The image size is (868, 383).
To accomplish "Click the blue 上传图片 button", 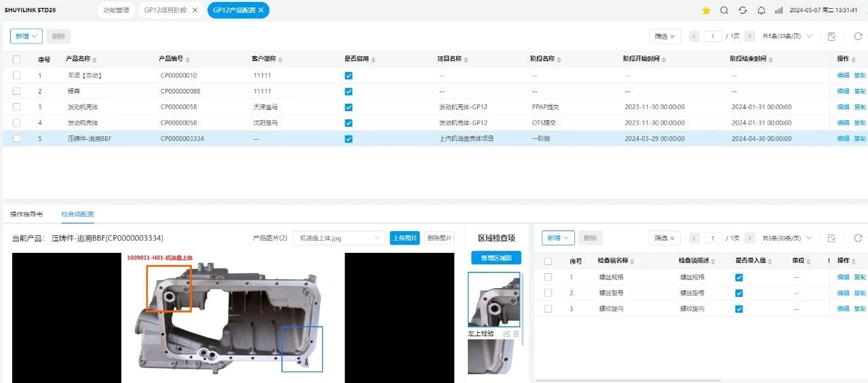I will click(x=404, y=238).
